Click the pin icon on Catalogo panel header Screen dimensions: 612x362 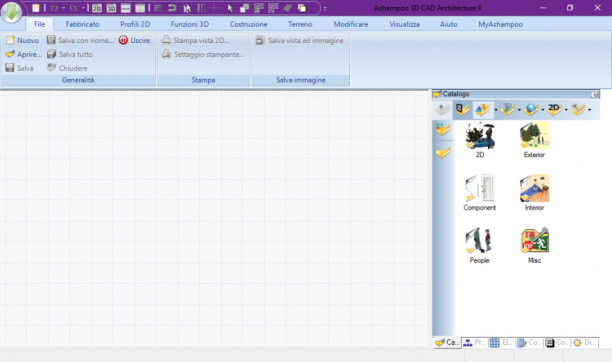594,94
